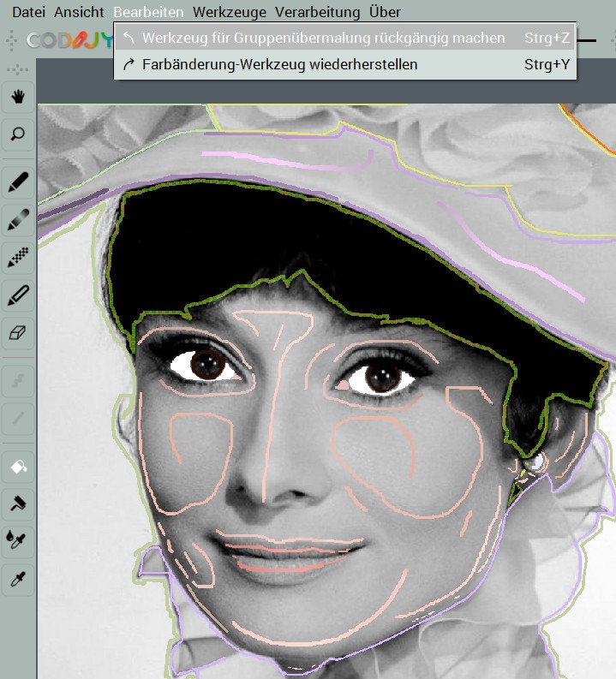This screenshot has height=679, width=616.
Task: Select the solid Pen tool
Action: click(18, 182)
